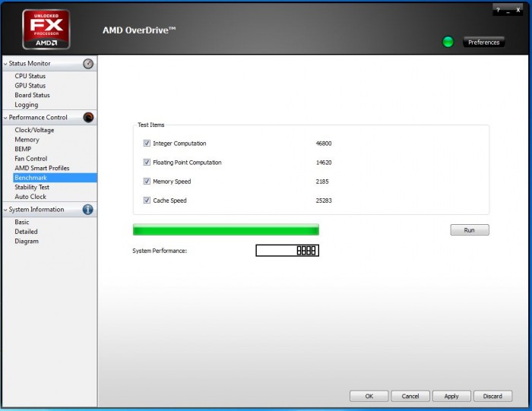The image size is (532, 411).
Task: Uncheck Integer Computation test item
Action: pos(147,143)
